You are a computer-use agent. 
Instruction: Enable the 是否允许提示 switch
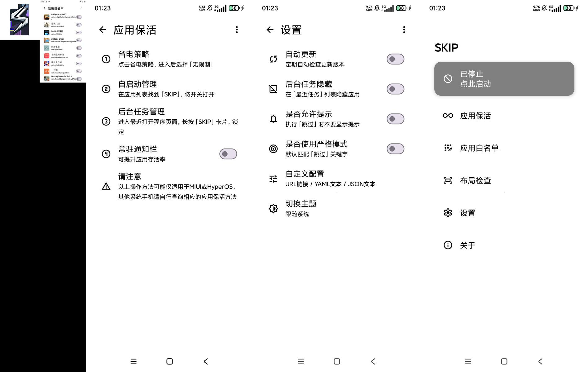pyautogui.click(x=395, y=119)
